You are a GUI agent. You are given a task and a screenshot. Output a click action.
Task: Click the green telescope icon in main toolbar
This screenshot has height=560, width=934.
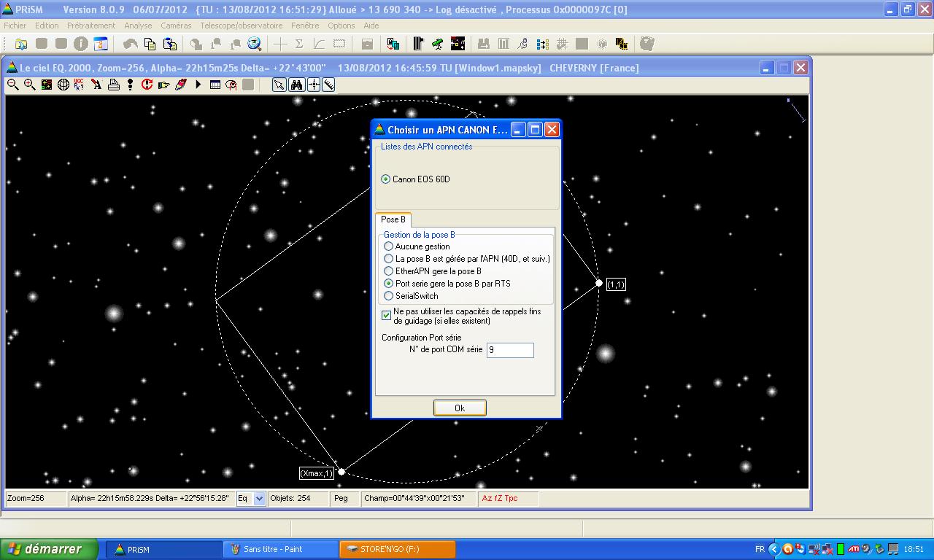(437, 44)
